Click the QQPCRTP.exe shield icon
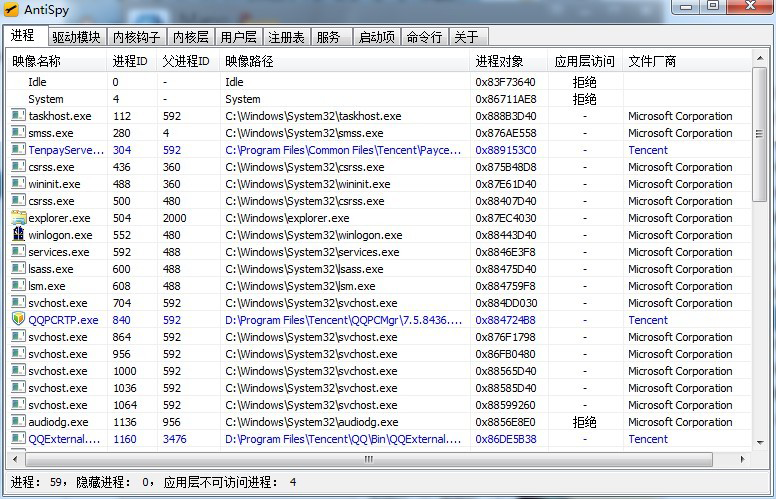Screen dimensions: 776x499 18,320
